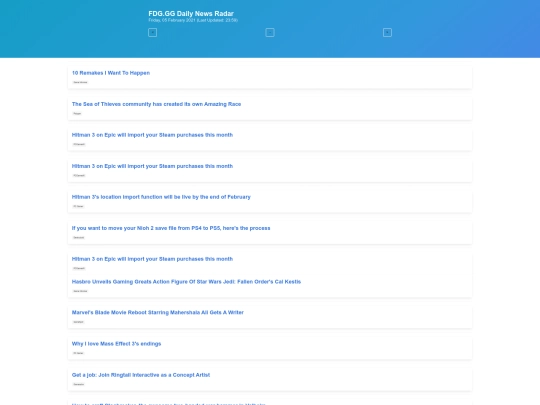Click the Friday, 05 February 2021 date line
Viewport: 540px width, 405px height.
193,20
